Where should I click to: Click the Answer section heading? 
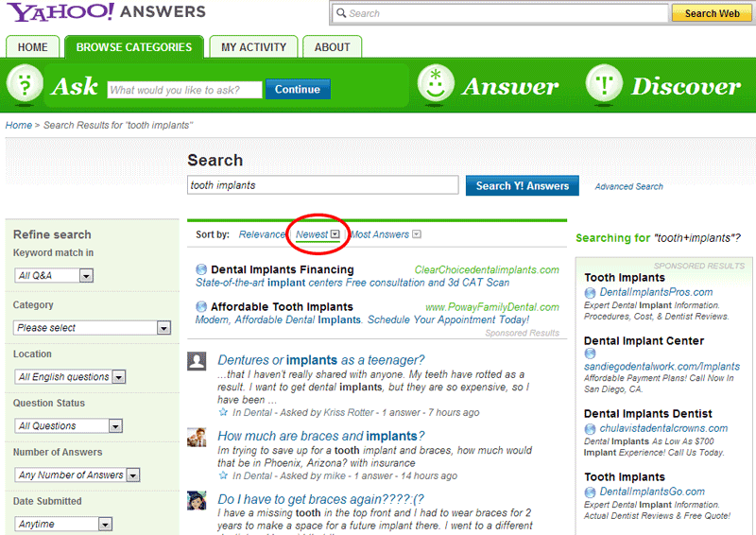click(510, 87)
